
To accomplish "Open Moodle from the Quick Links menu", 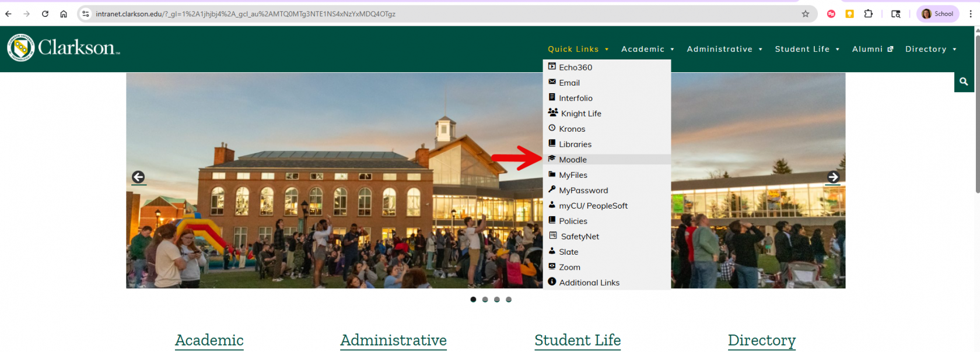I will [x=573, y=160].
